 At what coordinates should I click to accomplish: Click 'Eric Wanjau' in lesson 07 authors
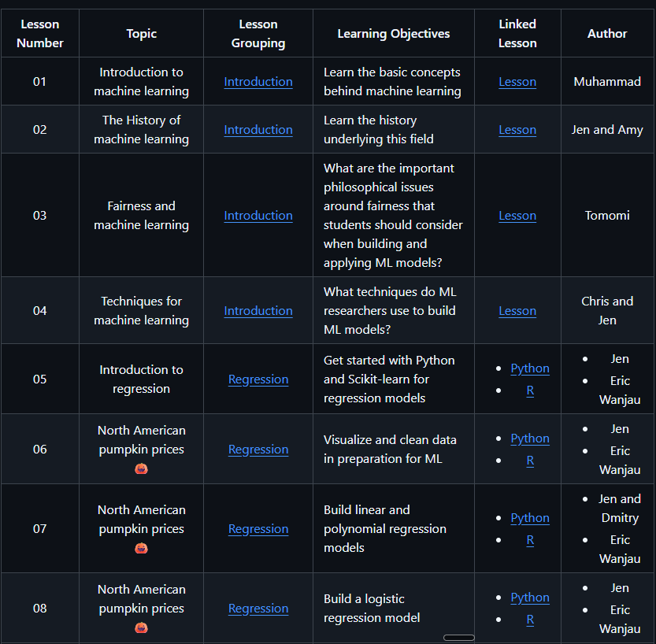[x=620, y=549]
